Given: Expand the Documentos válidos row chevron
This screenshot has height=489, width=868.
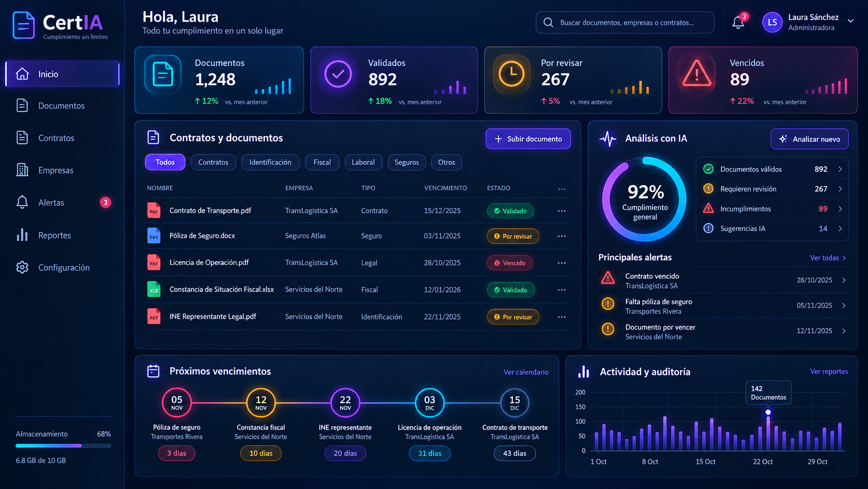Looking at the screenshot, I should click(840, 169).
